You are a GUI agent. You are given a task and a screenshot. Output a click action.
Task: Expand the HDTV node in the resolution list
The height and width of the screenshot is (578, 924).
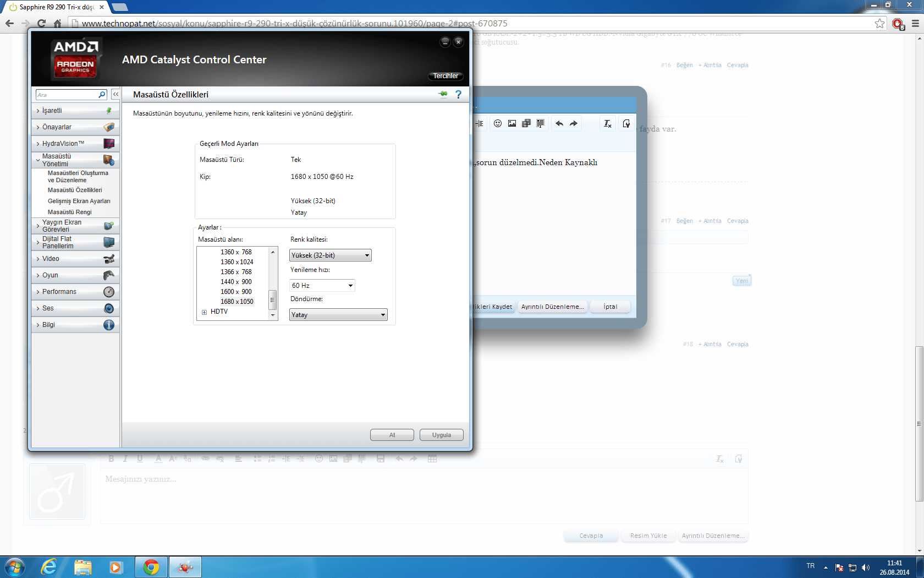pyautogui.click(x=204, y=312)
